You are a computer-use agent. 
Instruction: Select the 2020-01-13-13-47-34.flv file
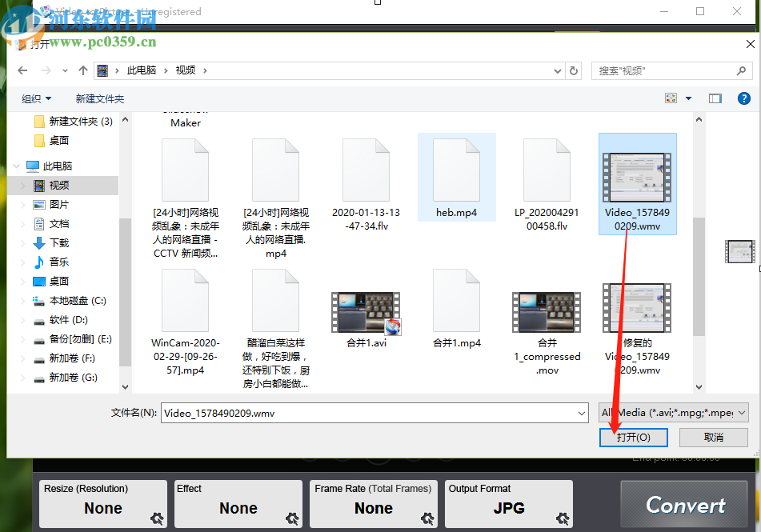click(x=366, y=185)
